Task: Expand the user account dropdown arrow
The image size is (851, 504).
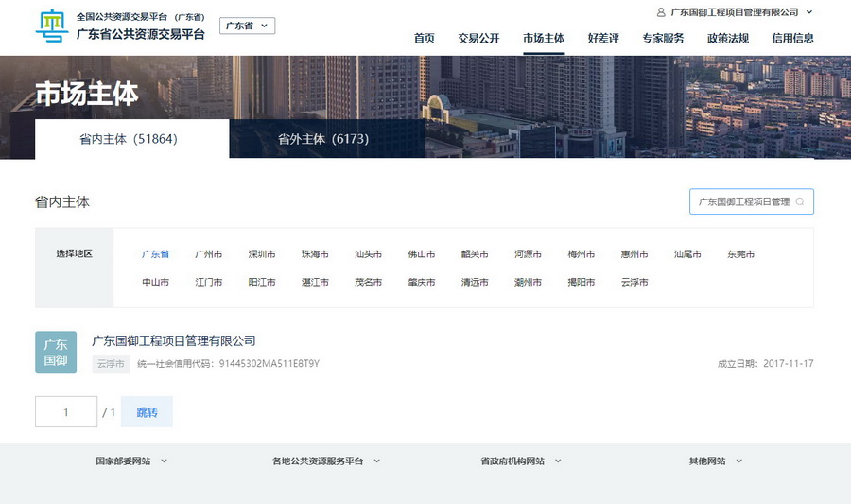Action: (x=808, y=12)
